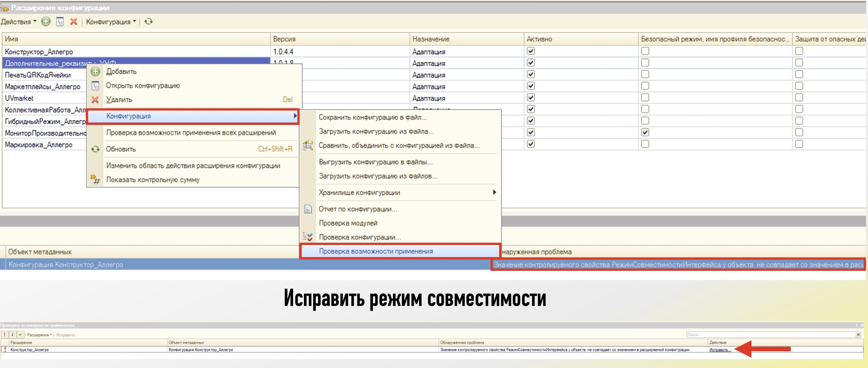Disable safe mode for МониторПроизводительности row

click(645, 132)
